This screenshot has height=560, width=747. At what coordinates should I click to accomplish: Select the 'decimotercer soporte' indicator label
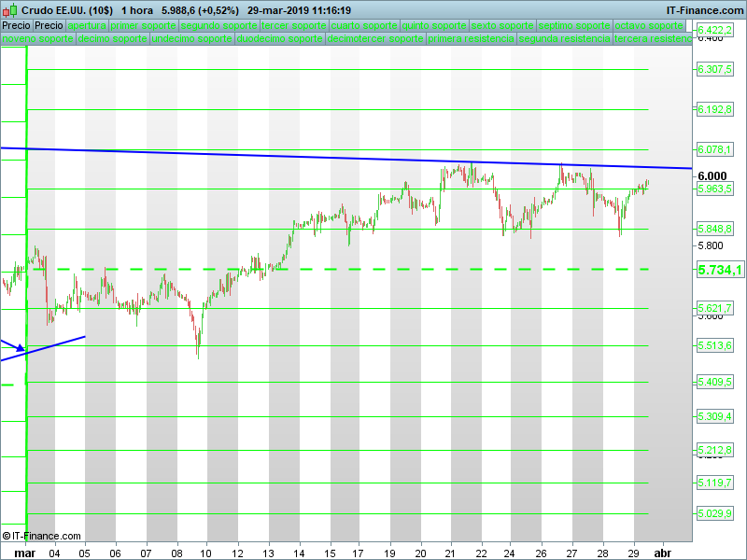click(375, 40)
